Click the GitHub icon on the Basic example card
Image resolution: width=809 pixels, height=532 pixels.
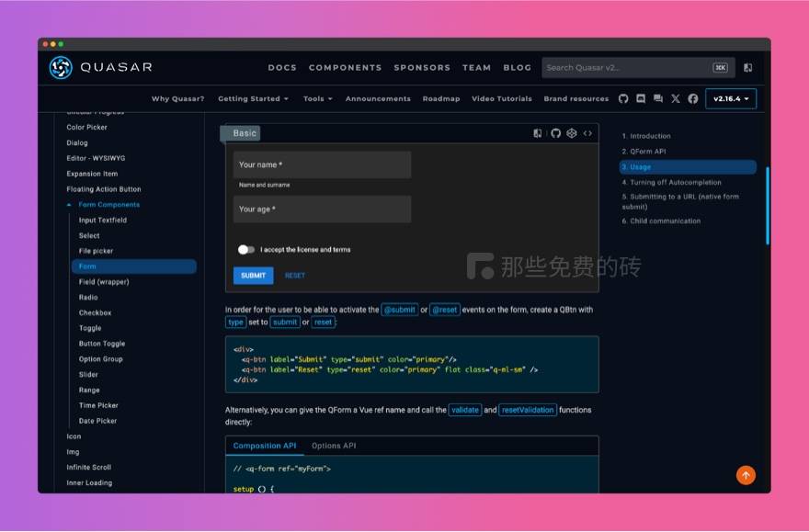(x=556, y=133)
